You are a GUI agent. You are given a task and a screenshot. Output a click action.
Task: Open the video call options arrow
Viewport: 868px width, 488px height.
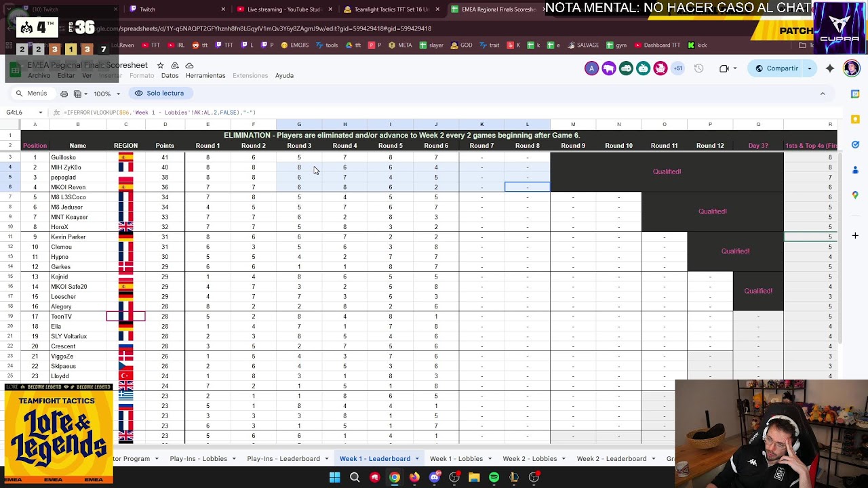[735, 68]
